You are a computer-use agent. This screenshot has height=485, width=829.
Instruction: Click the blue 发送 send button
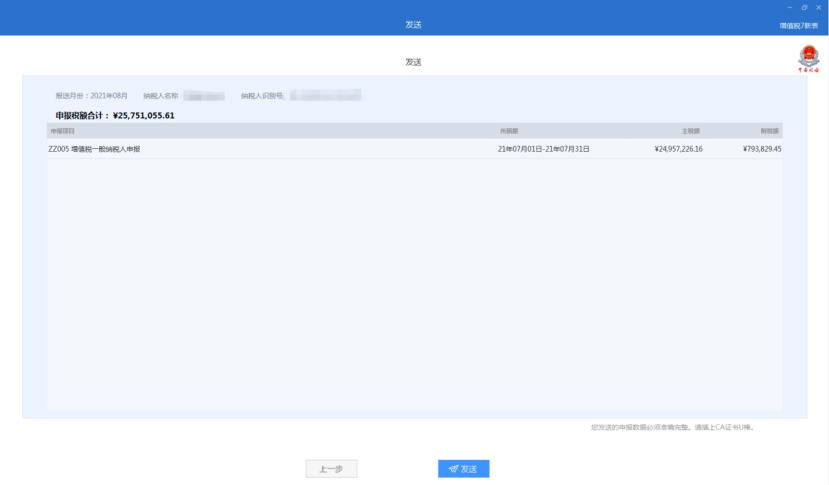point(463,469)
